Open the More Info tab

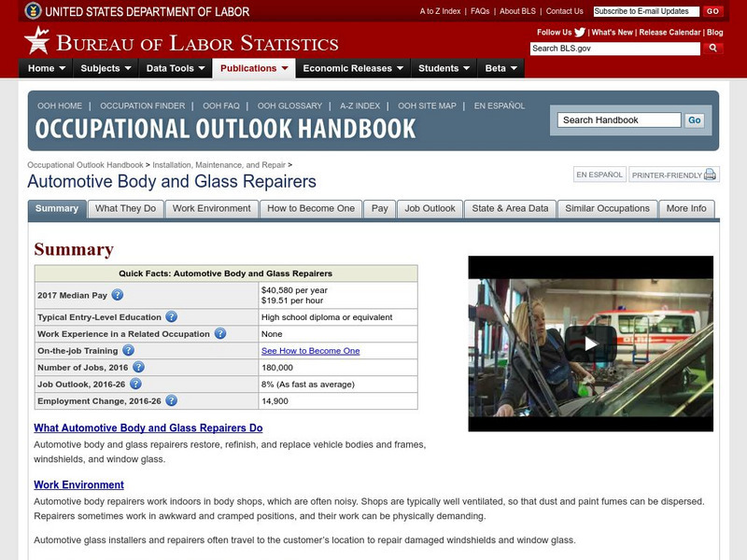point(686,208)
